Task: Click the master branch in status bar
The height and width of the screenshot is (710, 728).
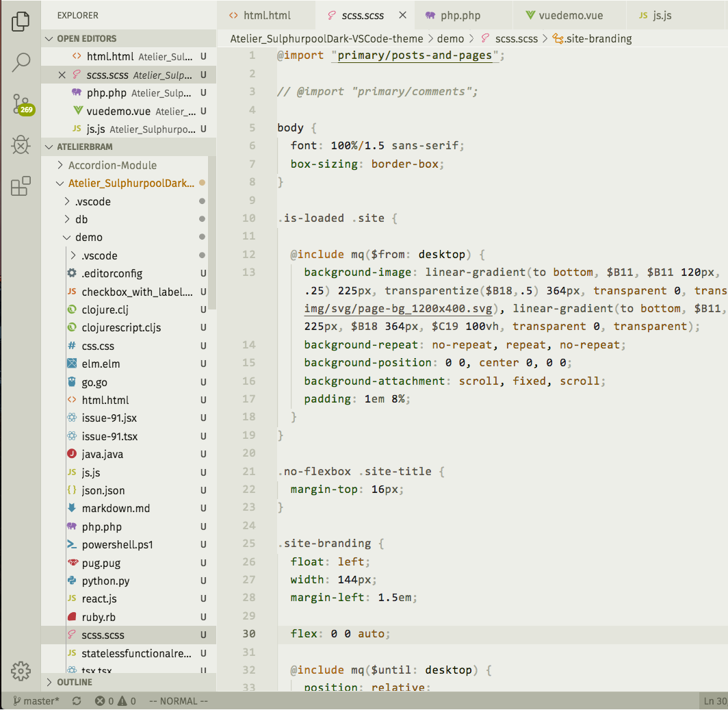Action: coord(36,701)
